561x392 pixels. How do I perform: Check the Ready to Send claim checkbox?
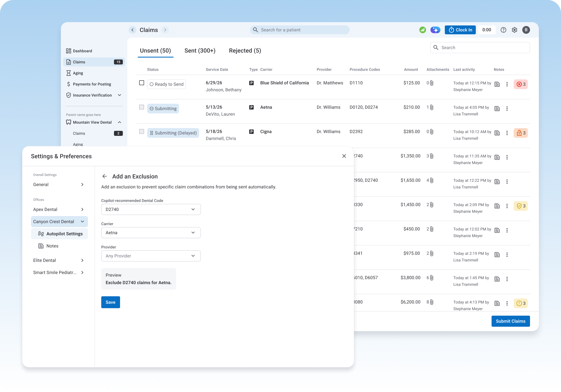coord(142,83)
